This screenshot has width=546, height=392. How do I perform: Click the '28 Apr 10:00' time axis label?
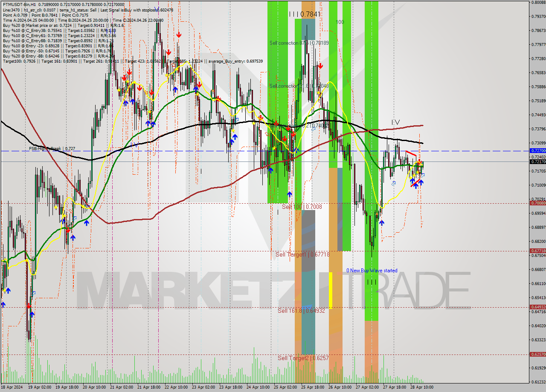(421, 387)
